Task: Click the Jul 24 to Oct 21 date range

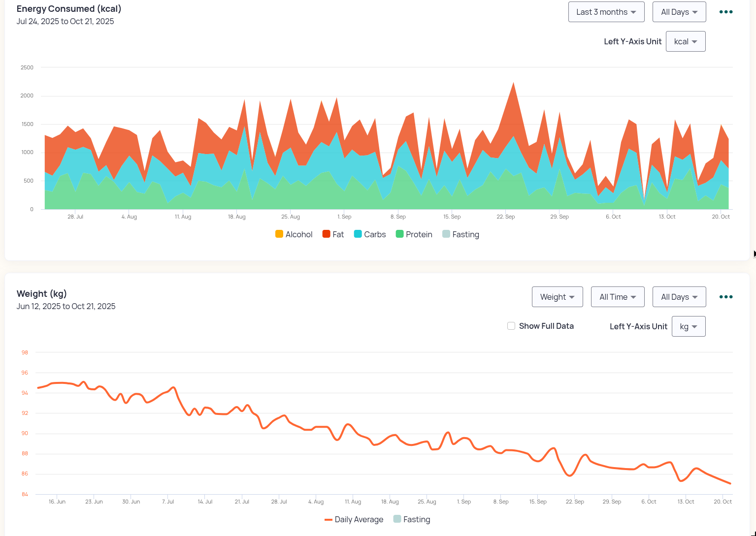Action: (66, 21)
